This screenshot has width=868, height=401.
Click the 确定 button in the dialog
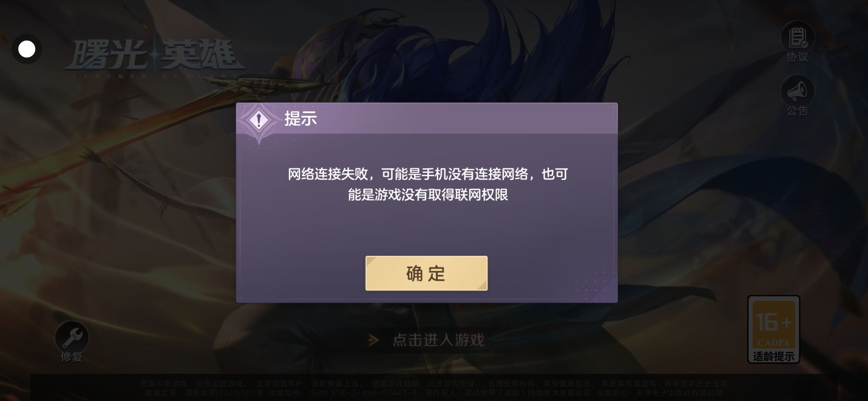click(426, 273)
